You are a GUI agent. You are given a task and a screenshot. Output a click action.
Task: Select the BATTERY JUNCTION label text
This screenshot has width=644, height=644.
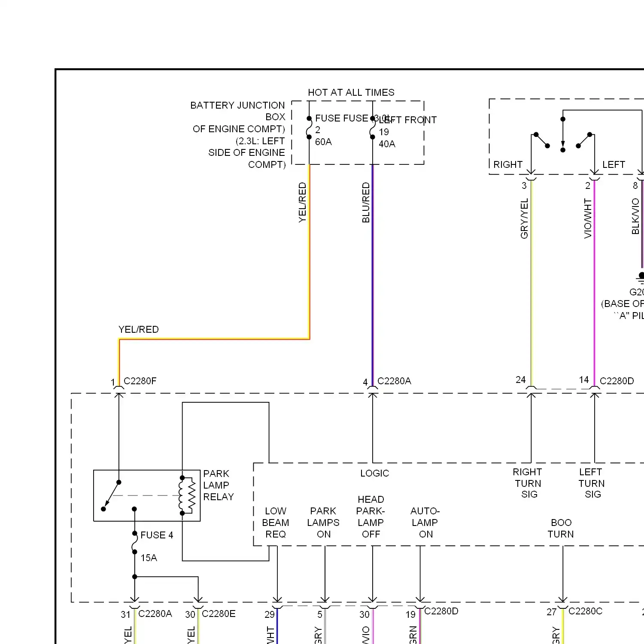click(237, 105)
